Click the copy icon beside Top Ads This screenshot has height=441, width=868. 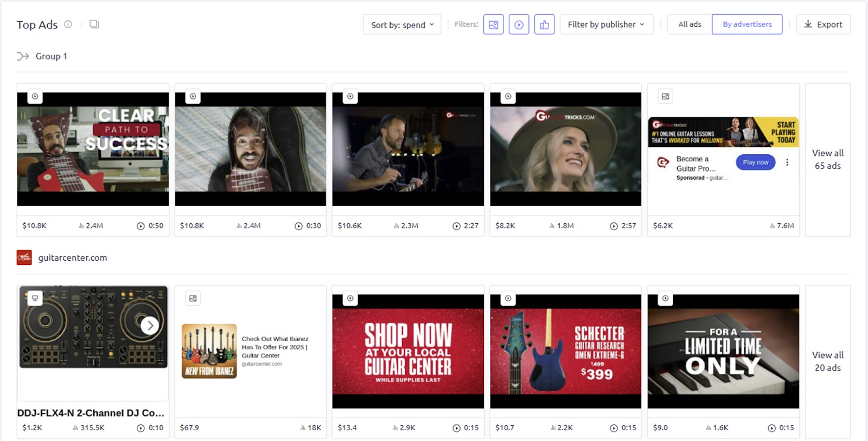[94, 24]
